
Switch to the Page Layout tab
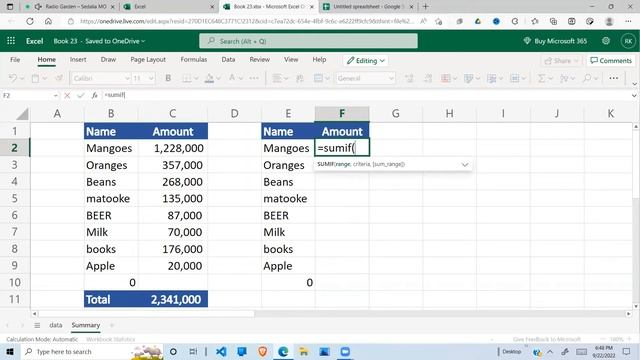(x=148, y=60)
